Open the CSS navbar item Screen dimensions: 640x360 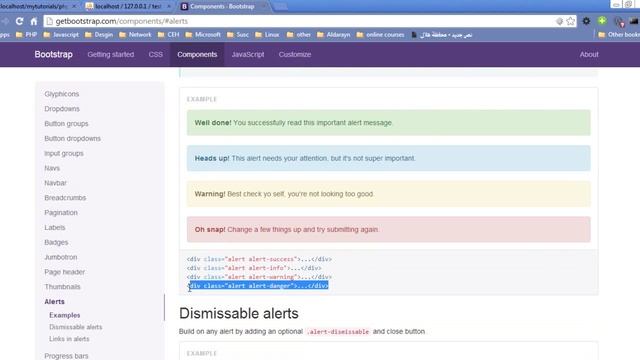156,54
